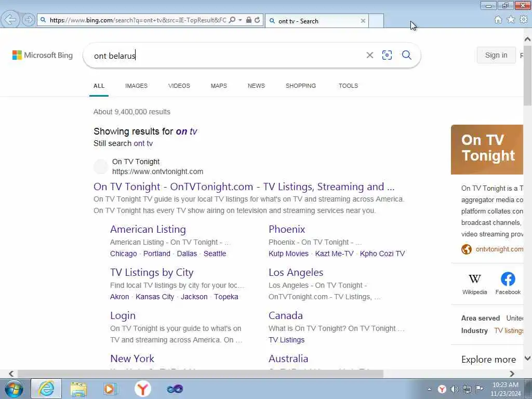Go forward with the browser Forward arrow
The height and width of the screenshot is (399, 532).
click(x=29, y=20)
